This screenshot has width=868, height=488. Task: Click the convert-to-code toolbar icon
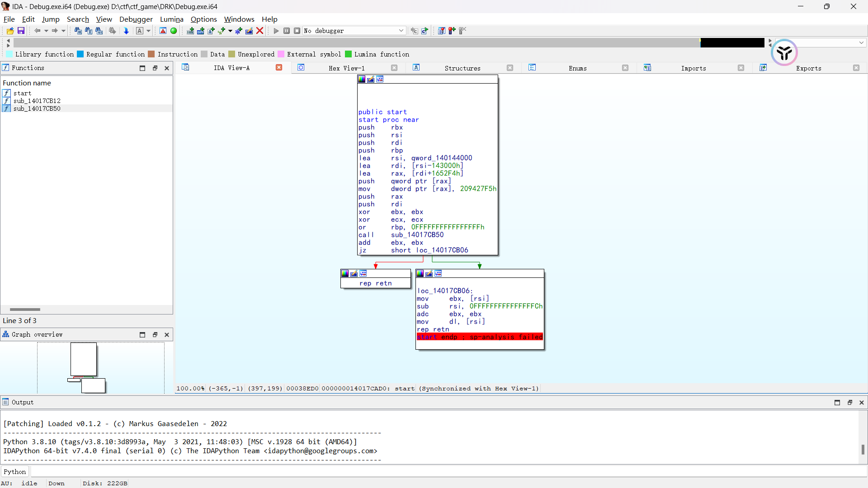(x=190, y=31)
